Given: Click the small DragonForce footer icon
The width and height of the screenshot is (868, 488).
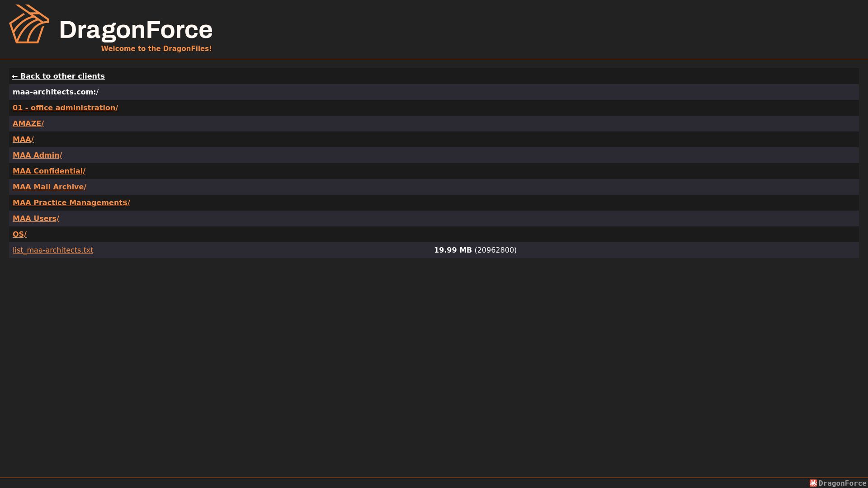Looking at the screenshot, I should tap(813, 483).
